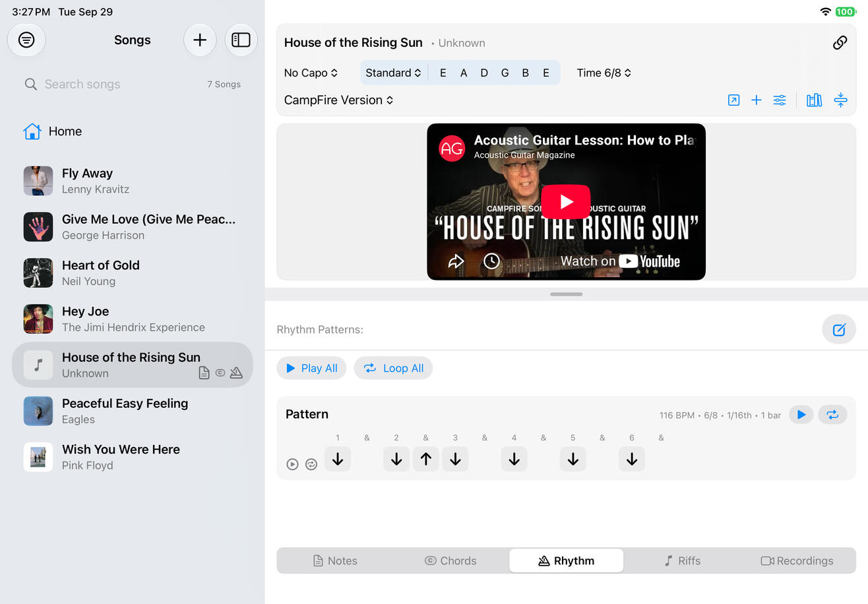Switch to the Notes tab
868x604 pixels.
click(x=335, y=561)
